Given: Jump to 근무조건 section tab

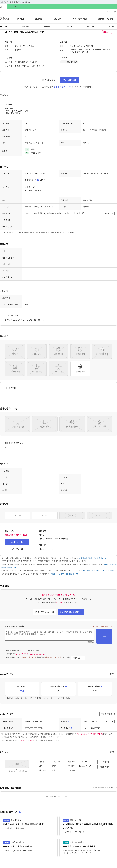Looking at the screenshot, I should click(x=25, y=27).
